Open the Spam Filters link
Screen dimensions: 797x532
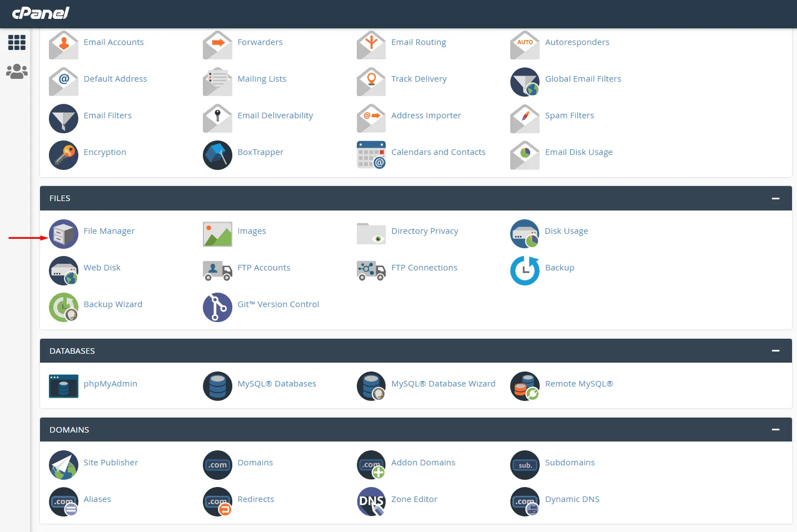click(569, 116)
